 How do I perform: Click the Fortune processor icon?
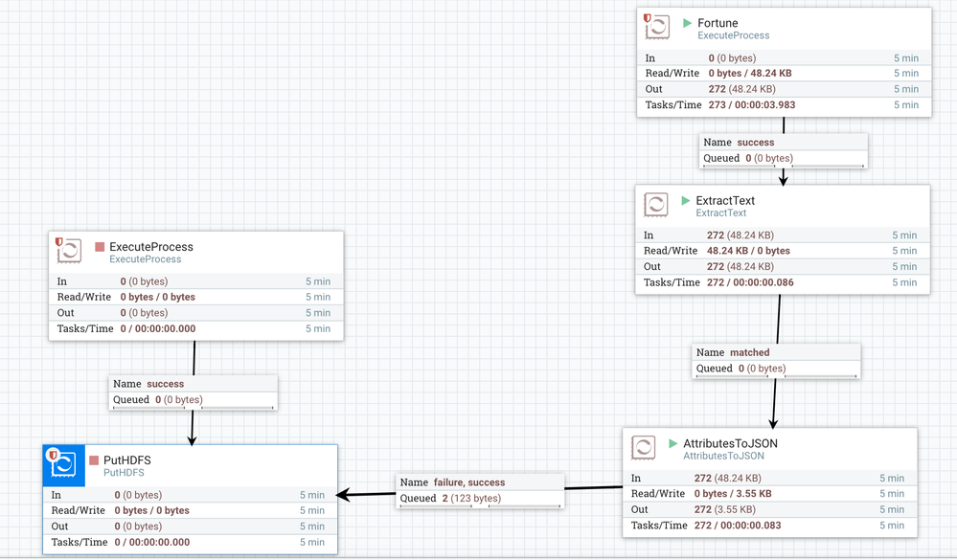click(657, 28)
